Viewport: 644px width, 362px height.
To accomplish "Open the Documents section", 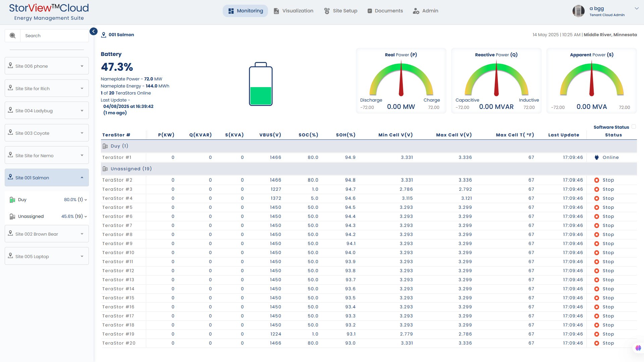I will (x=385, y=11).
